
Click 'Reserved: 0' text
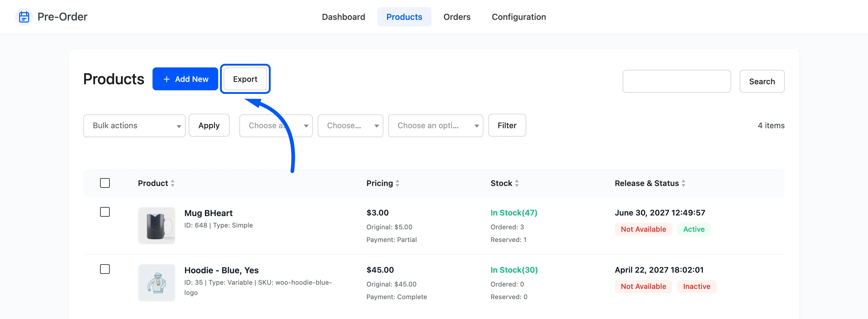click(x=509, y=297)
